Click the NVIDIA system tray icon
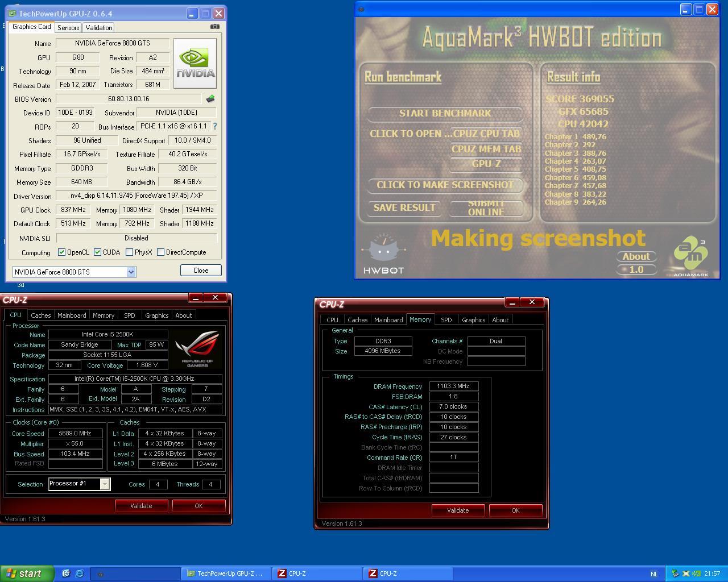Viewport: 728px width, 582px height. (697, 573)
